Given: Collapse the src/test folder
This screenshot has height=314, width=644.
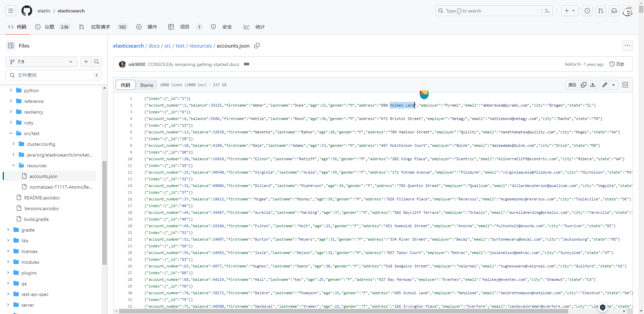Looking at the screenshot, I should pos(11,133).
